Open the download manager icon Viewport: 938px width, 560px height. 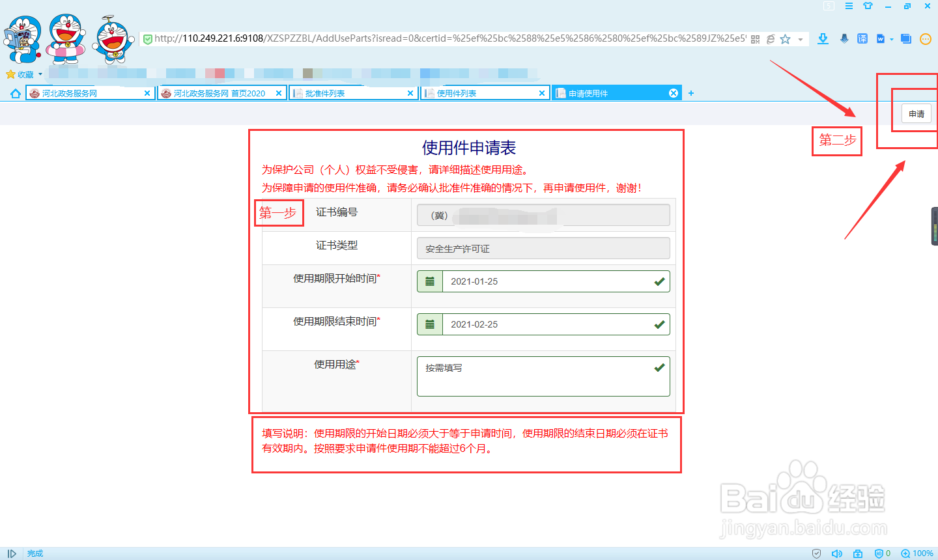pos(823,38)
